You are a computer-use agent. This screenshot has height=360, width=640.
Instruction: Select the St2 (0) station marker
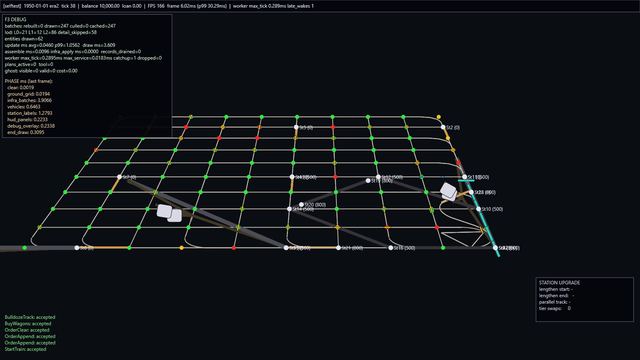443,127
